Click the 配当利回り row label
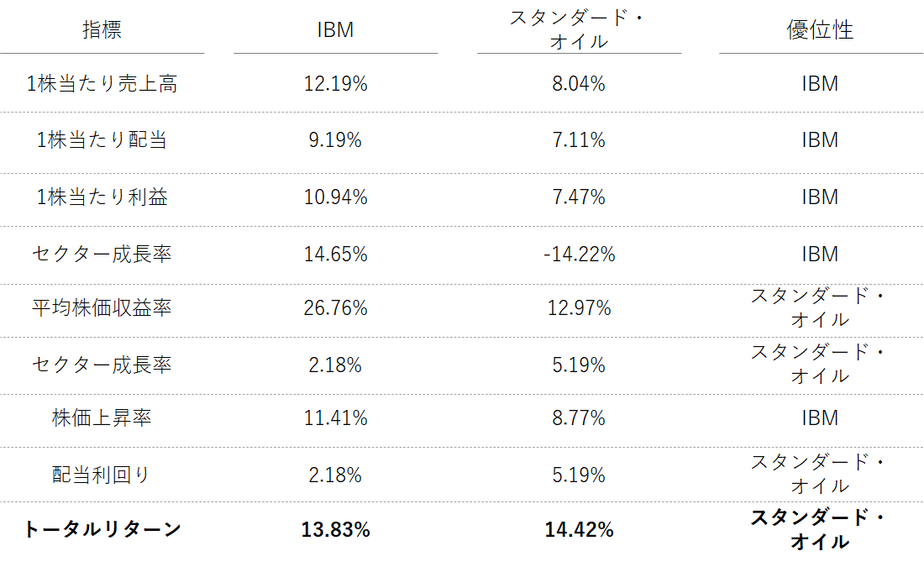This screenshot has width=924, height=567. click(102, 475)
